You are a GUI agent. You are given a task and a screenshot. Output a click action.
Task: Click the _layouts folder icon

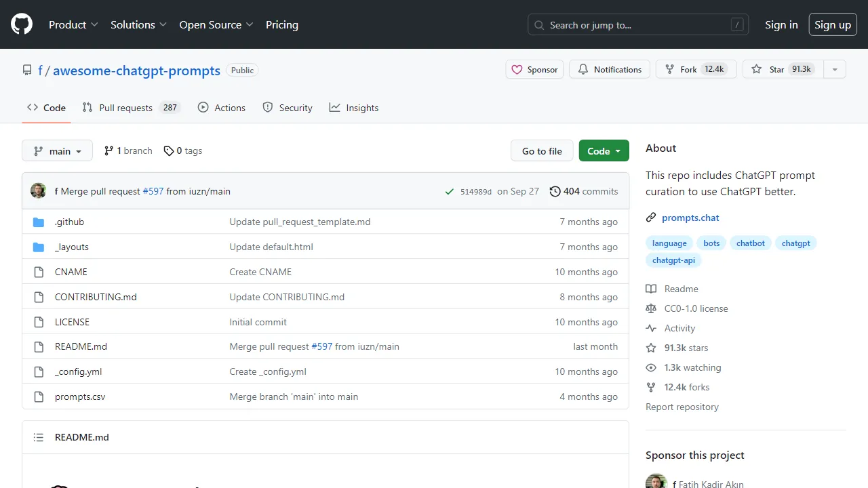tap(39, 247)
